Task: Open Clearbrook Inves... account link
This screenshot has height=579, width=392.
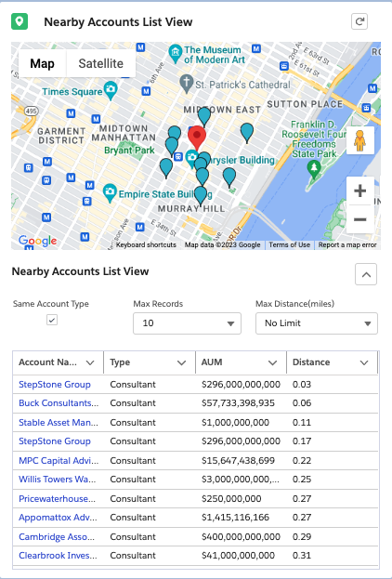Action: pos(58,555)
